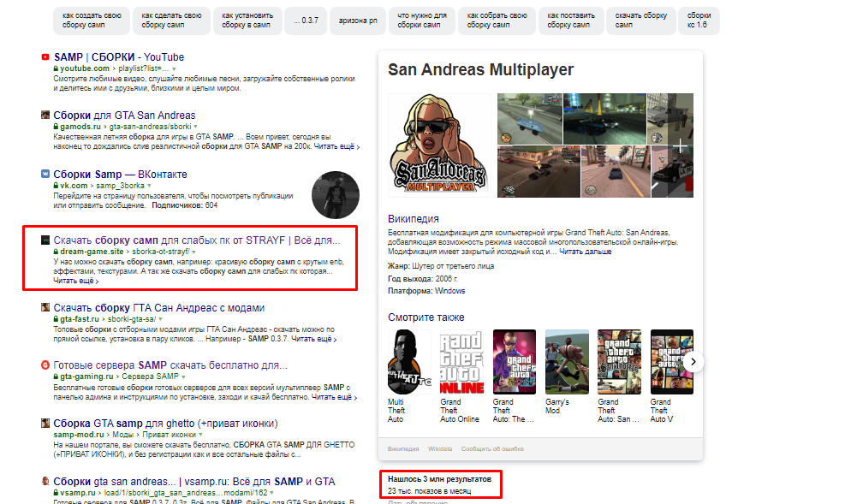Select the '... 0.3.7' suggestion chip
The width and height of the screenshot is (851, 504).
pos(306,21)
